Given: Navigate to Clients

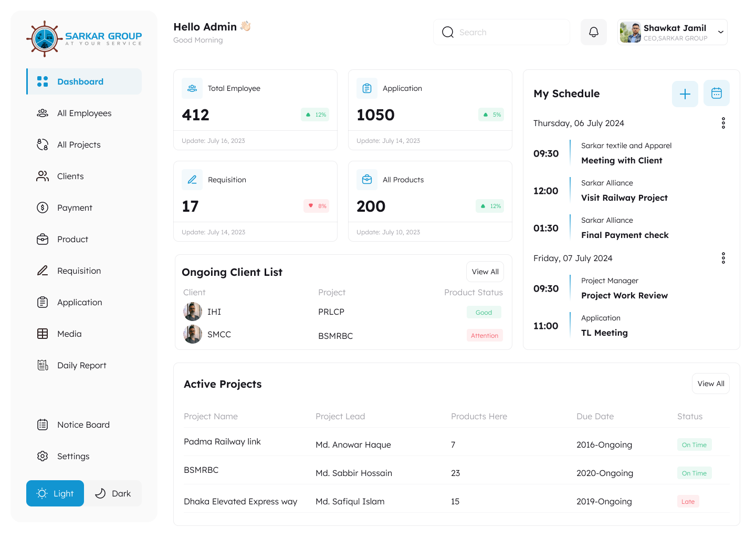Looking at the screenshot, I should click(x=85, y=176).
